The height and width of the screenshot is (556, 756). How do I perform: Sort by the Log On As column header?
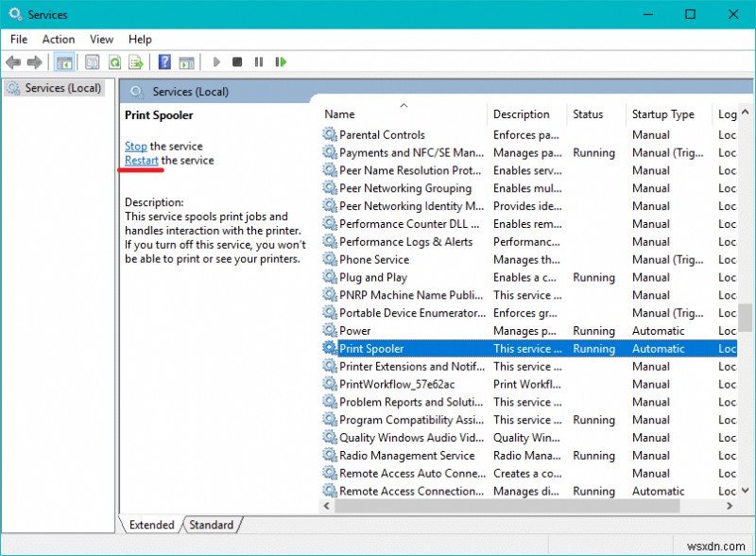[x=727, y=114]
